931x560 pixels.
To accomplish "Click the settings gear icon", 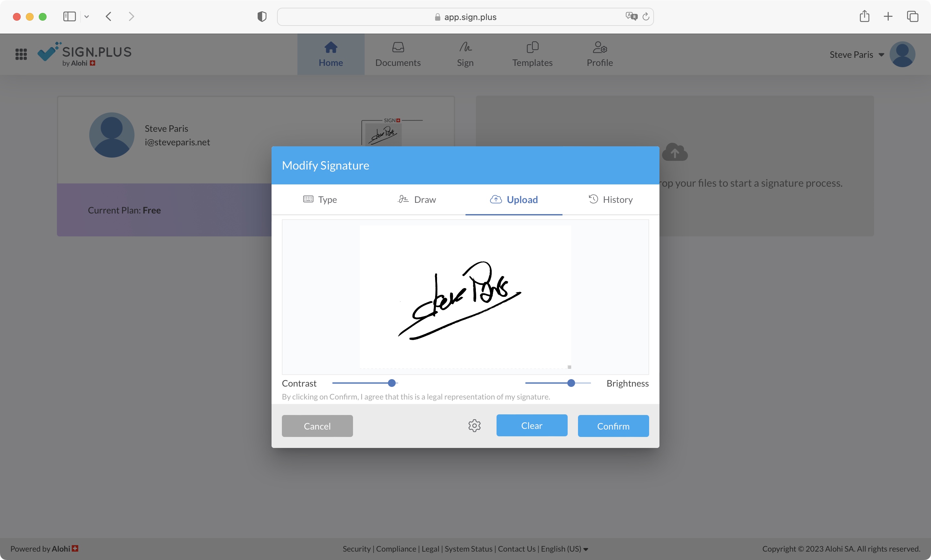I will tap(474, 425).
